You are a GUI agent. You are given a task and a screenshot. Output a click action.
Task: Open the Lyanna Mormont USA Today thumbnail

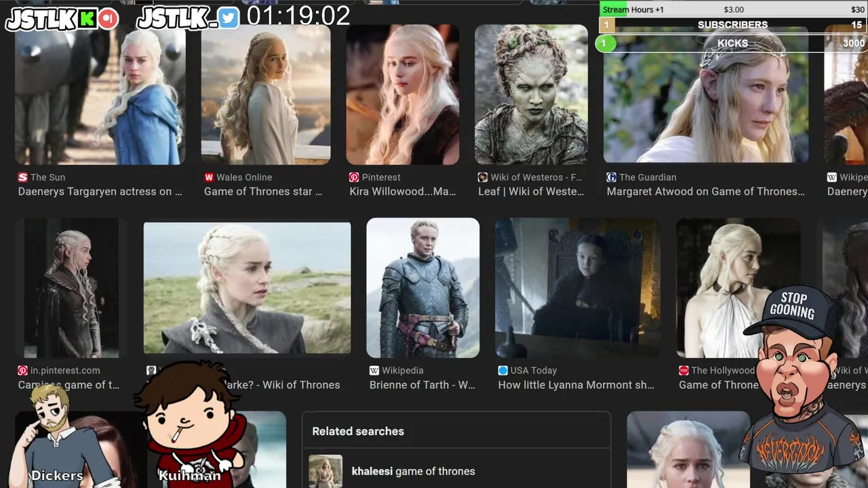(x=578, y=287)
